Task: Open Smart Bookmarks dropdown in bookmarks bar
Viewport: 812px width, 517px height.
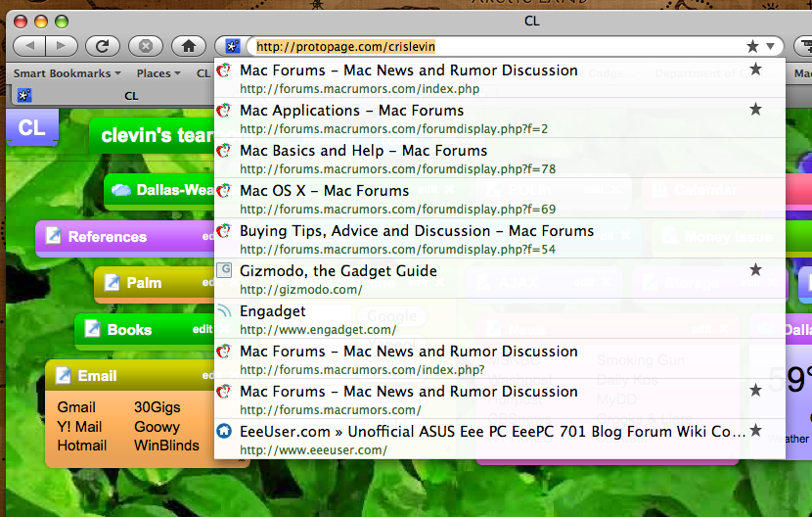Action: click(67, 73)
